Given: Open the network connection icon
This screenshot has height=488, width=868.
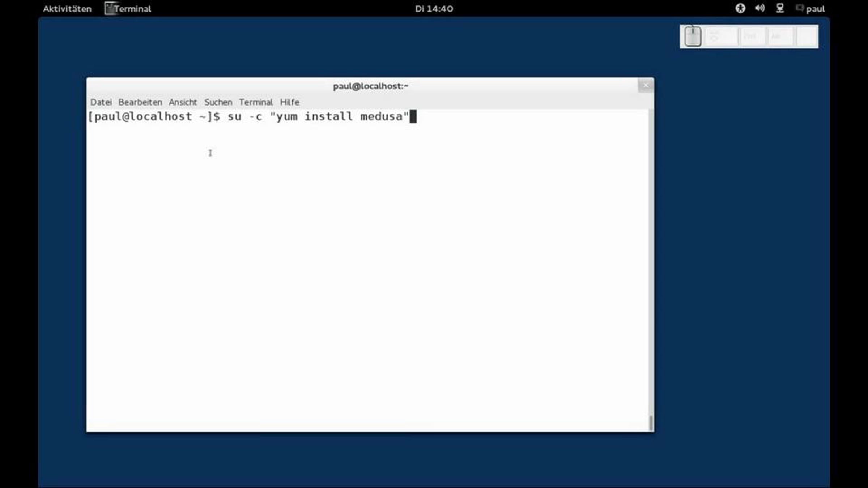Looking at the screenshot, I should [780, 8].
